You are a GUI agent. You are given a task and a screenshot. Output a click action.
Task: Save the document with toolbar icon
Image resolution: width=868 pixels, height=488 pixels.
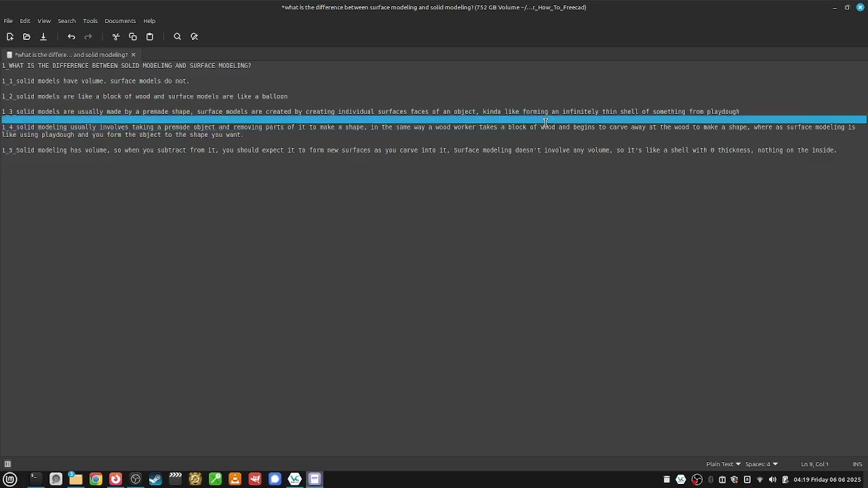point(43,37)
